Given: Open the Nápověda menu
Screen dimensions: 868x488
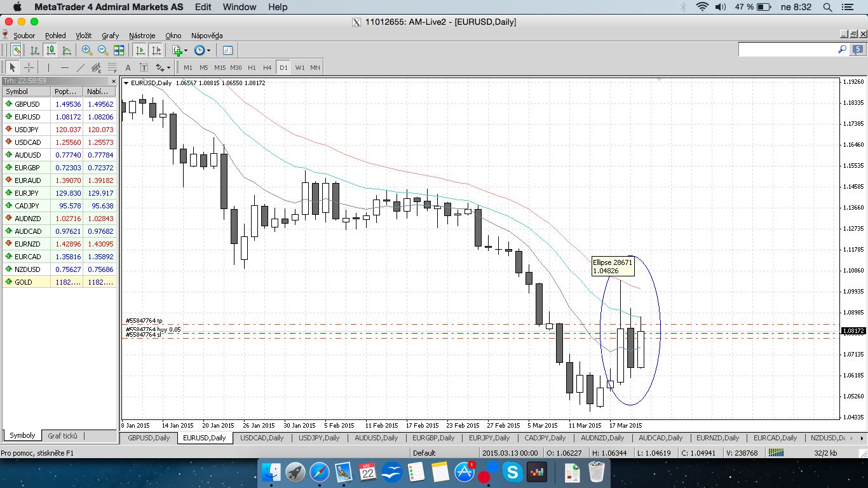Looking at the screenshot, I should [207, 36].
